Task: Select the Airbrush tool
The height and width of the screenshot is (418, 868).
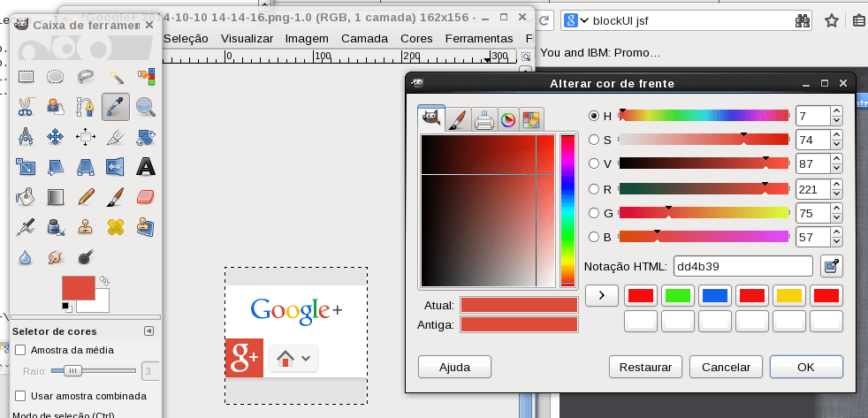Action: [26, 226]
